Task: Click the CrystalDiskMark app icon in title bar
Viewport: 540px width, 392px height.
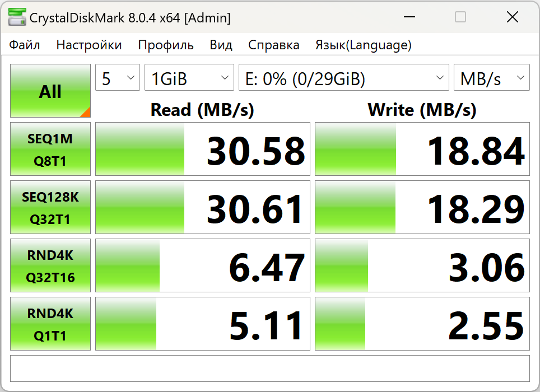Action: coord(17,17)
